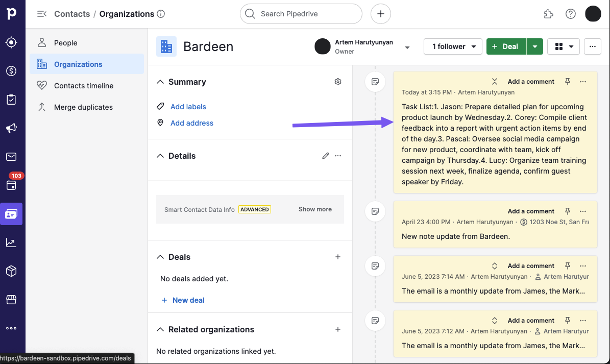Open Merge duplicates menu item

[x=87, y=107]
